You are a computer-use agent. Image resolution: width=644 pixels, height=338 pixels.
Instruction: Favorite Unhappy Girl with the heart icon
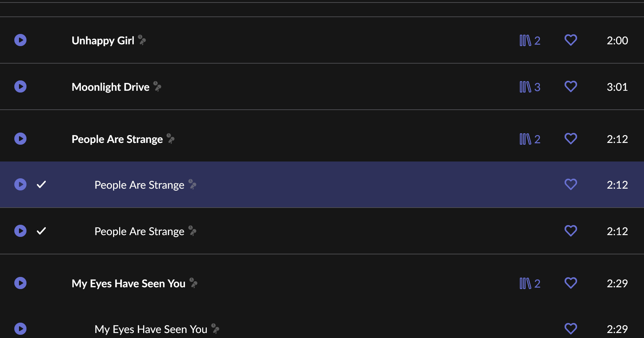click(571, 40)
